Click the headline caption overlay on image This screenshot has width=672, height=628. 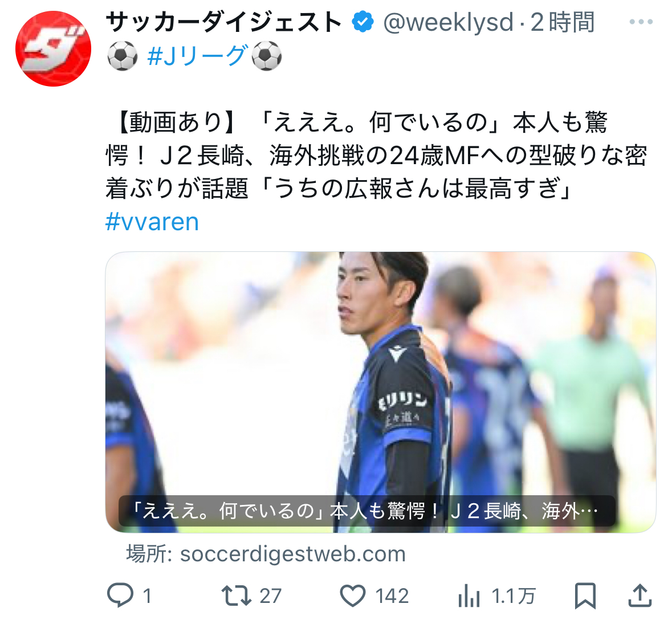pyautogui.click(x=367, y=511)
